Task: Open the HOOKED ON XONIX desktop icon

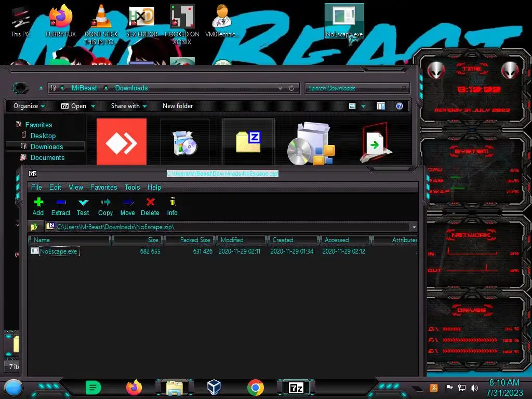Action: (182, 24)
